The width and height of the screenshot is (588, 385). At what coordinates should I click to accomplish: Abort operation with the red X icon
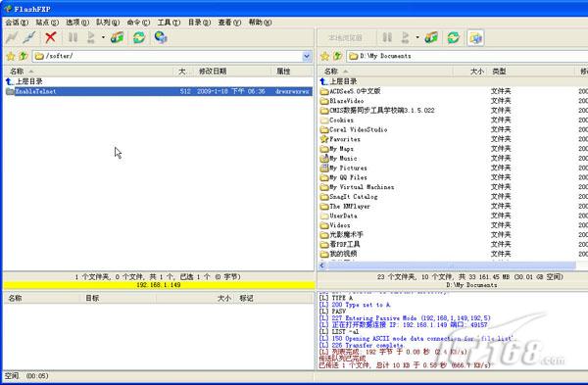(x=51, y=37)
